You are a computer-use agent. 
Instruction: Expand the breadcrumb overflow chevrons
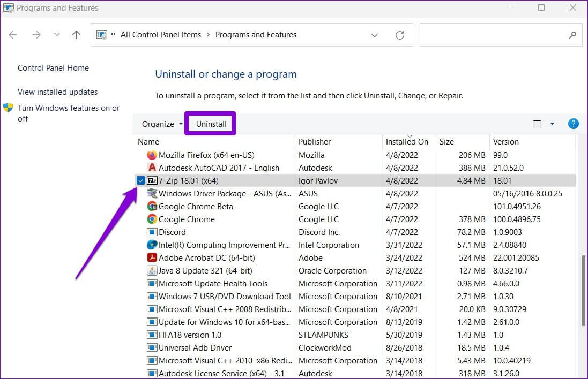click(x=113, y=34)
